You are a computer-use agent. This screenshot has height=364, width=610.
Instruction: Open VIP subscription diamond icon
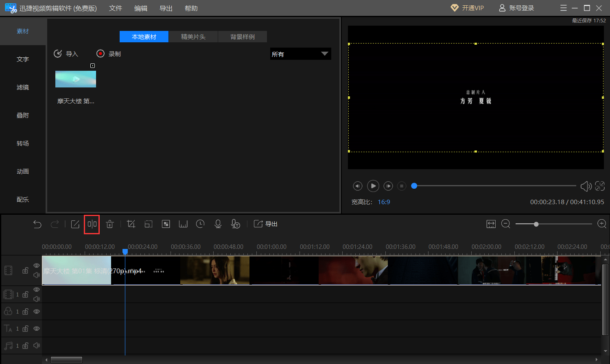pyautogui.click(x=455, y=8)
